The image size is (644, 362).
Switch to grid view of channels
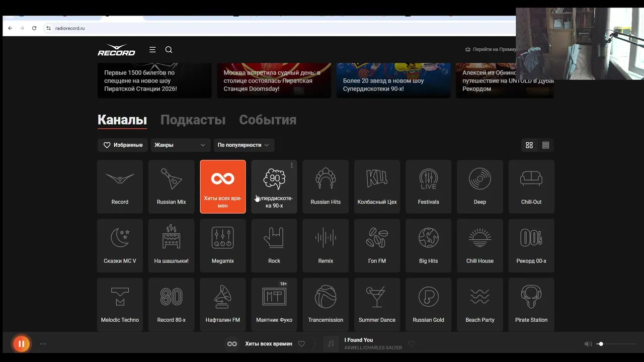coord(529,145)
